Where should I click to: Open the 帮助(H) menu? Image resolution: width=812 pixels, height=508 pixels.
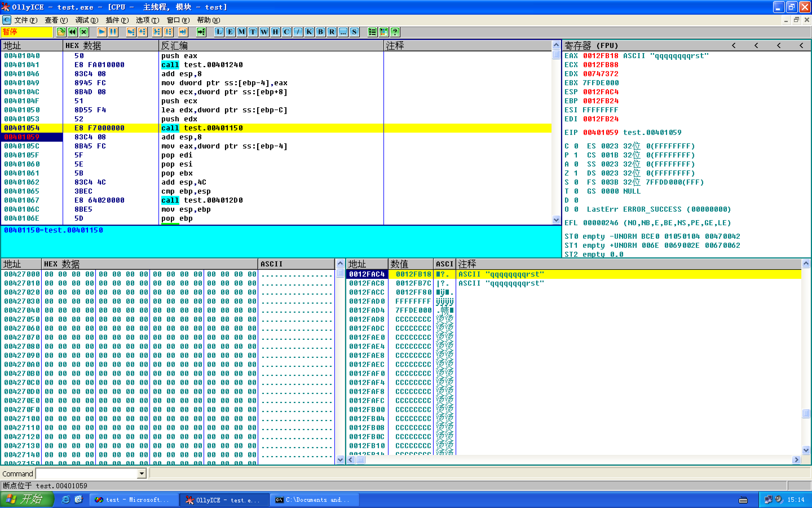[209, 20]
